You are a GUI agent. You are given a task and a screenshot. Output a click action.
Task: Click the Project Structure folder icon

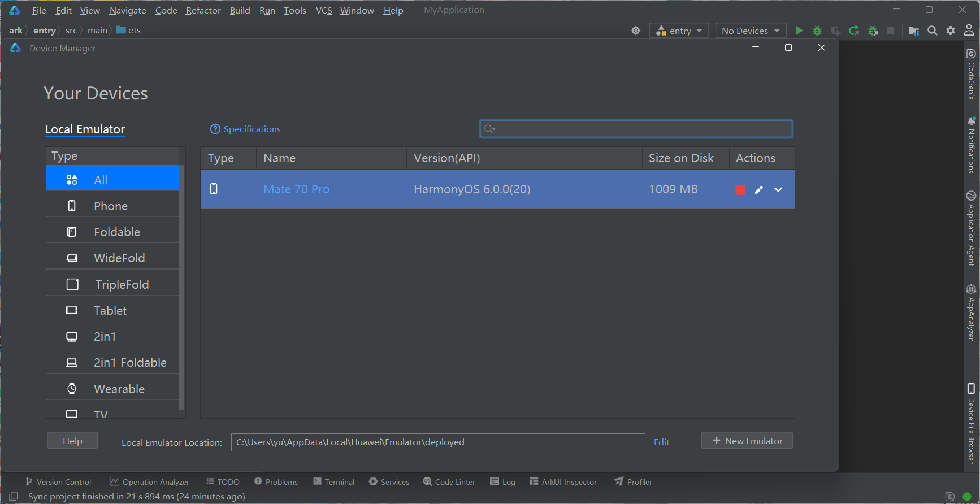[x=914, y=31]
